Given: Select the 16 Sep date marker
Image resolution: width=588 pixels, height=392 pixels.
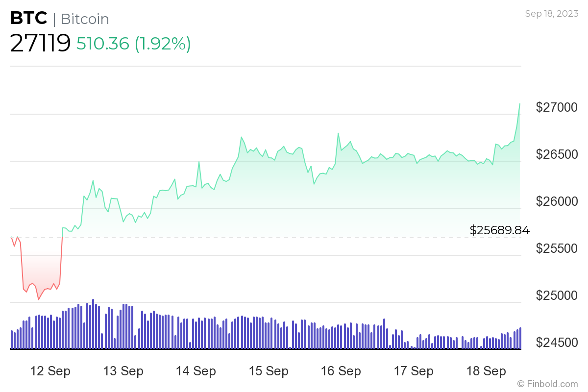Looking at the screenshot, I should [341, 371].
